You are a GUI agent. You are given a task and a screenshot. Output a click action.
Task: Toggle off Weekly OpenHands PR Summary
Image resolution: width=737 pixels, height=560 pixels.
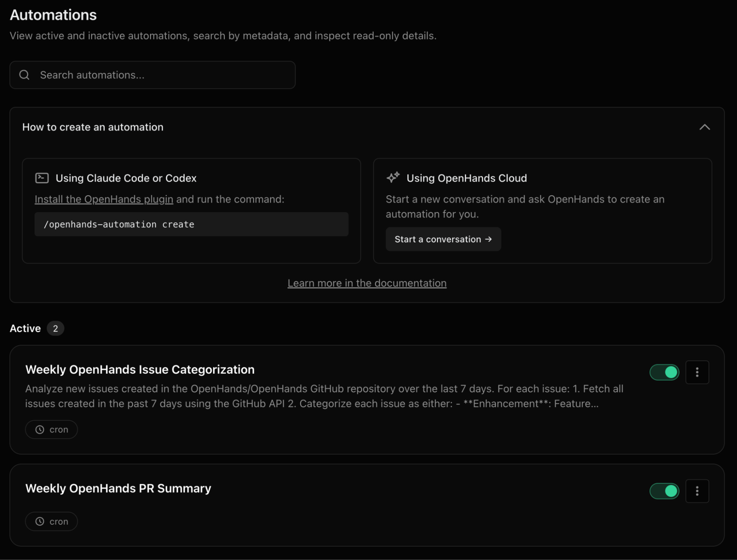664,491
